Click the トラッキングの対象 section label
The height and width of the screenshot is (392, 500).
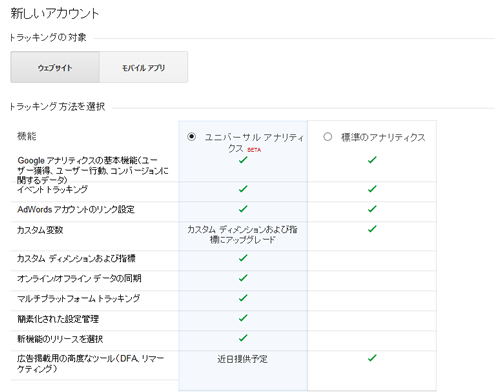pyautogui.click(x=48, y=37)
